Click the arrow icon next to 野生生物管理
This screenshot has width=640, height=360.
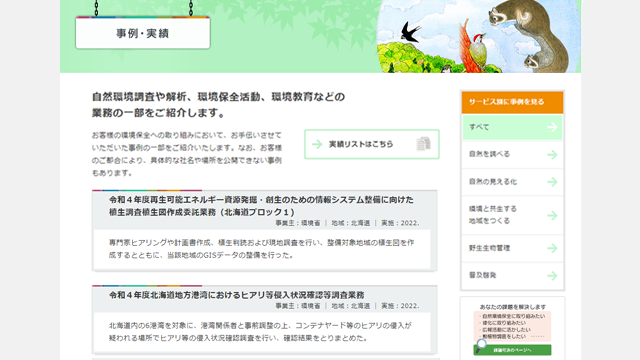click(552, 248)
